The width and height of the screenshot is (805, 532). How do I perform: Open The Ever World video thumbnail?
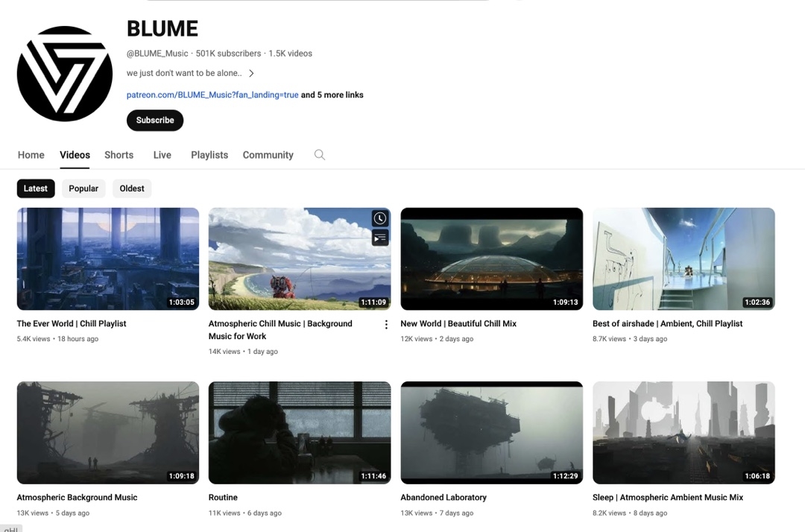coord(108,259)
